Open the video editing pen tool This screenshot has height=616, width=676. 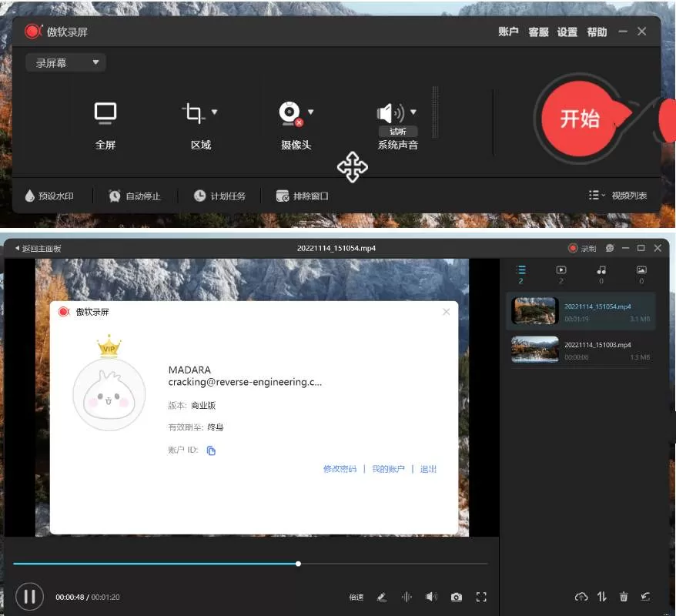point(382,597)
